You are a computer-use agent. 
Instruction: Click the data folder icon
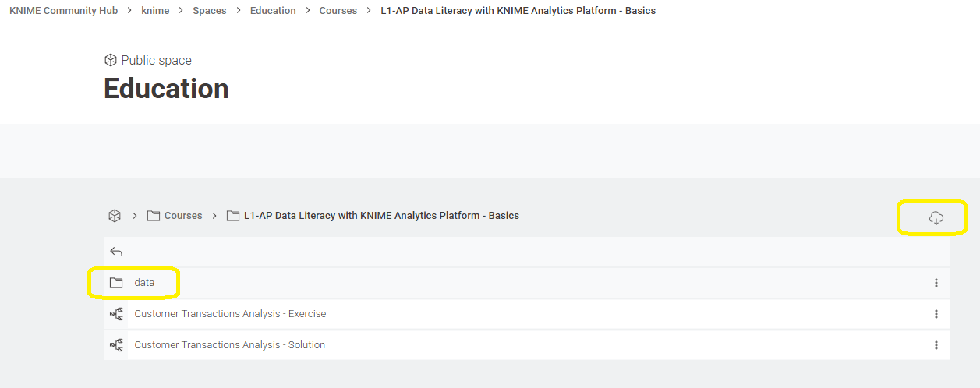click(x=116, y=283)
